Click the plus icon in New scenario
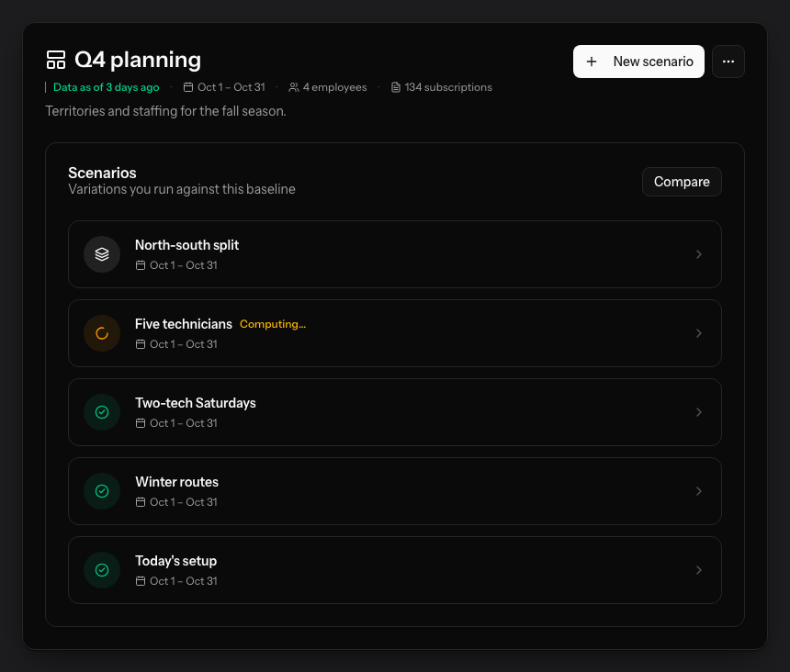Viewport: 790px width, 672px height. (x=592, y=62)
